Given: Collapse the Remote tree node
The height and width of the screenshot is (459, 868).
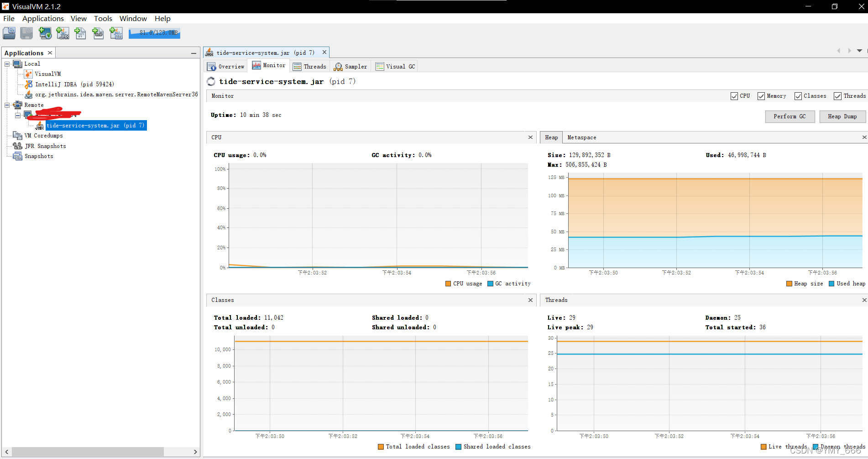Looking at the screenshot, I should pyautogui.click(x=7, y=105).
